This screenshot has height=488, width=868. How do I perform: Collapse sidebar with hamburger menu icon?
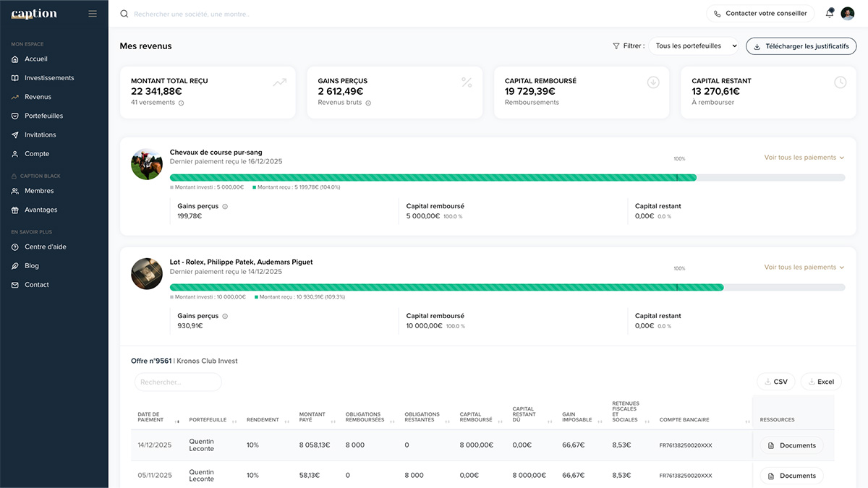(93, 14)
